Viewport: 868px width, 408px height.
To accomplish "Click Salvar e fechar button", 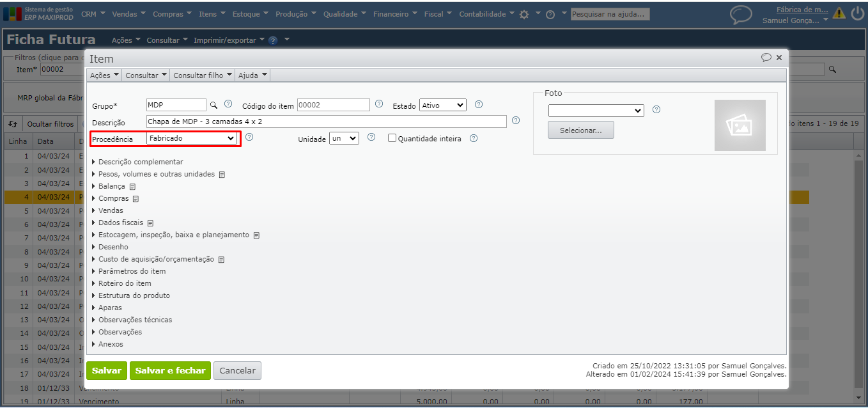I will 170,370.
